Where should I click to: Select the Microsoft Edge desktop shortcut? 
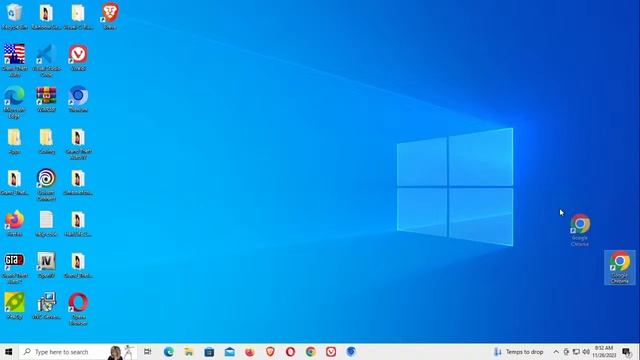pos(14,102)
